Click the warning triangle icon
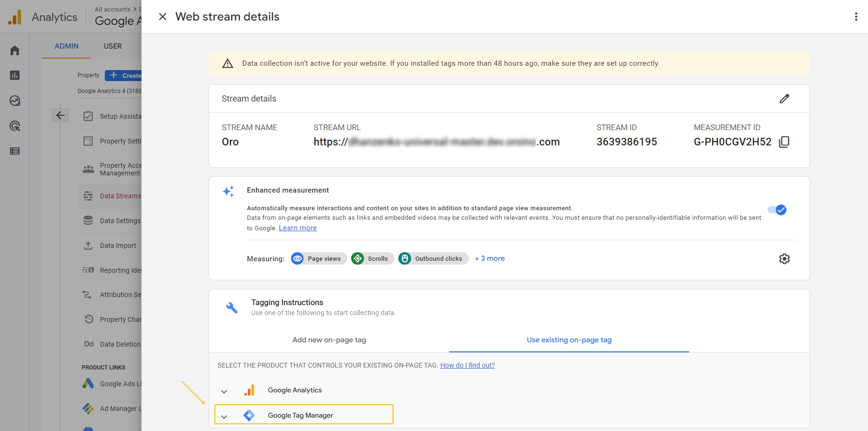The image size is (868, 431). click(x=228, y=63)
